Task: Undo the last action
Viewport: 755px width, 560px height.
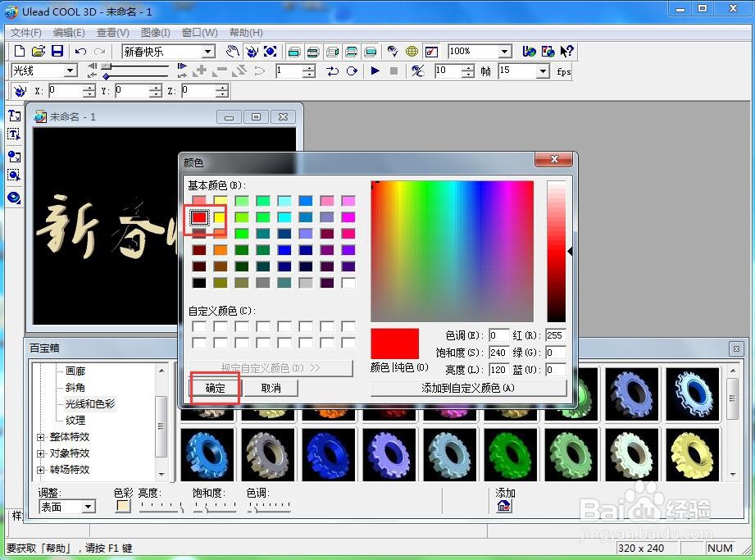Action: click(x=80, y=51)
